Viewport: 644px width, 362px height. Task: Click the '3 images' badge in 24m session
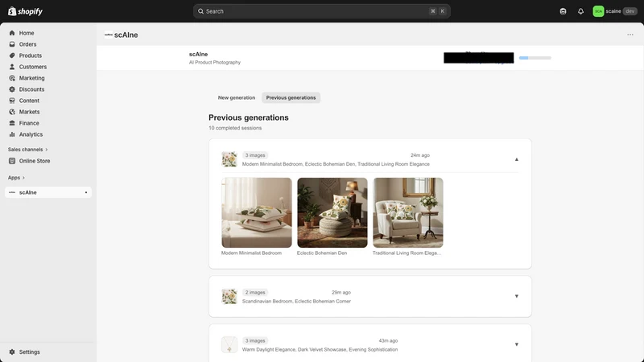[x=255, y=155]
